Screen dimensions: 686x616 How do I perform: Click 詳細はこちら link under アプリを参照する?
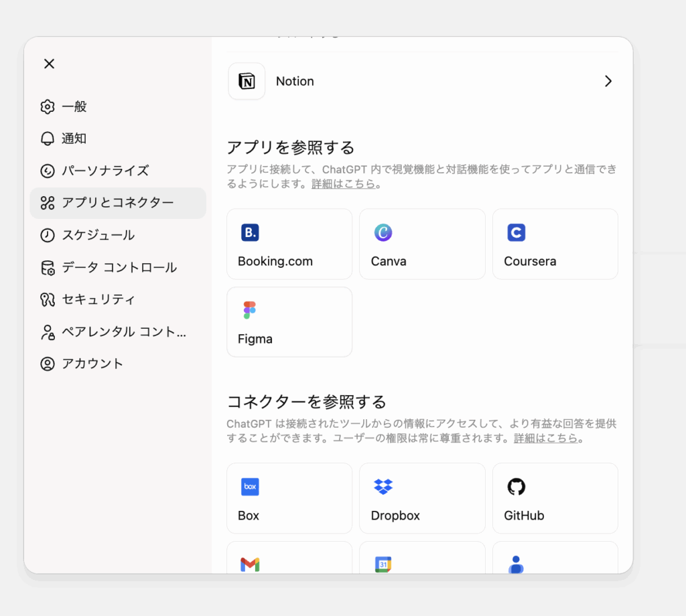pyautogui.click(x=343, y=183)
